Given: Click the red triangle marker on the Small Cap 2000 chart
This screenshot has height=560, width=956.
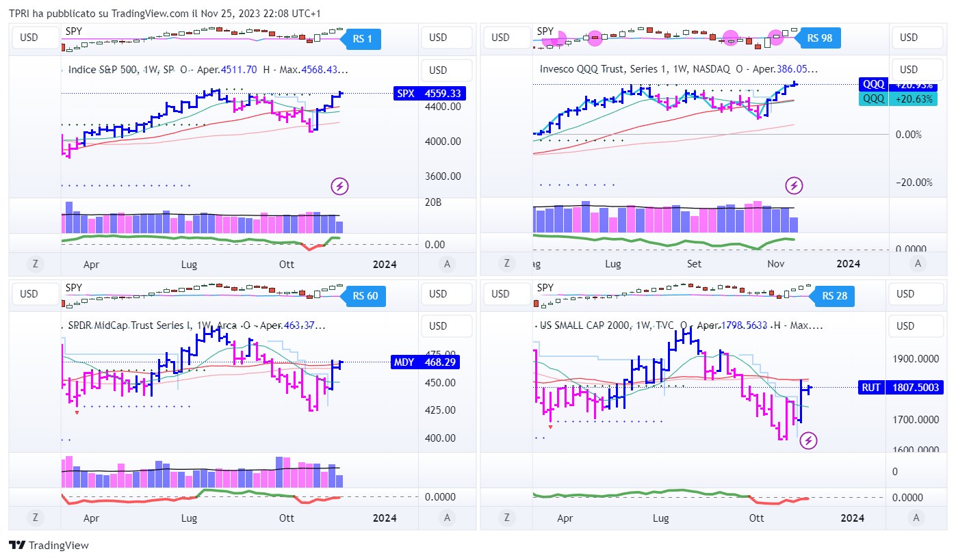Looking at the screenshot, I should click(x=550, y=427).
